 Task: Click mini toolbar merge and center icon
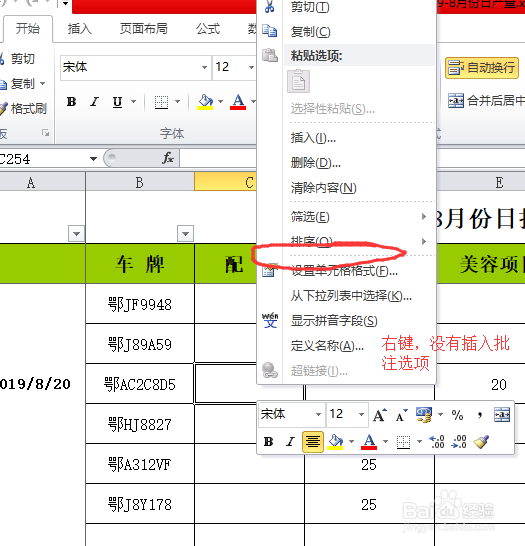[x=502, y=415]
